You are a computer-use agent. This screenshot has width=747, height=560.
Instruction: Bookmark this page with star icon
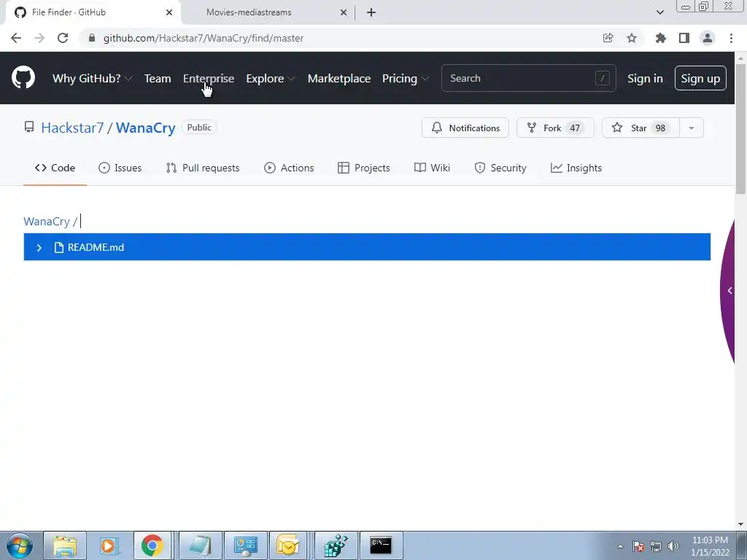click(x=632, y=38)
